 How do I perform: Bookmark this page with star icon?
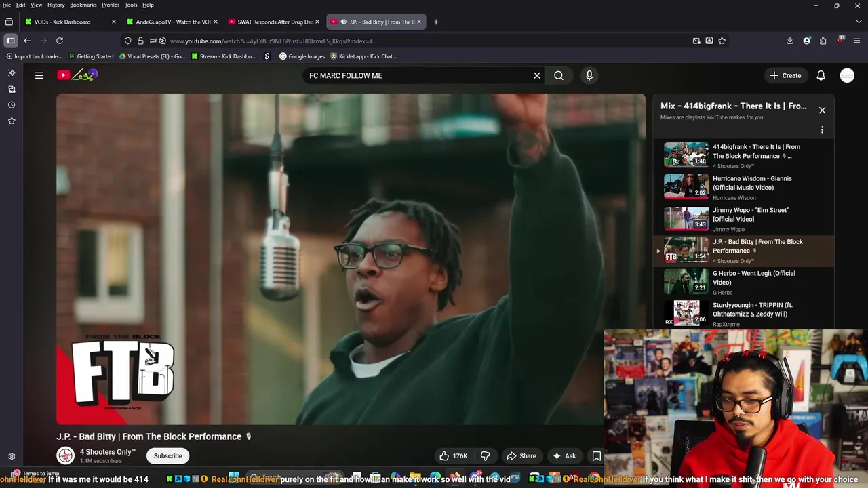click(x=722, y=41)
